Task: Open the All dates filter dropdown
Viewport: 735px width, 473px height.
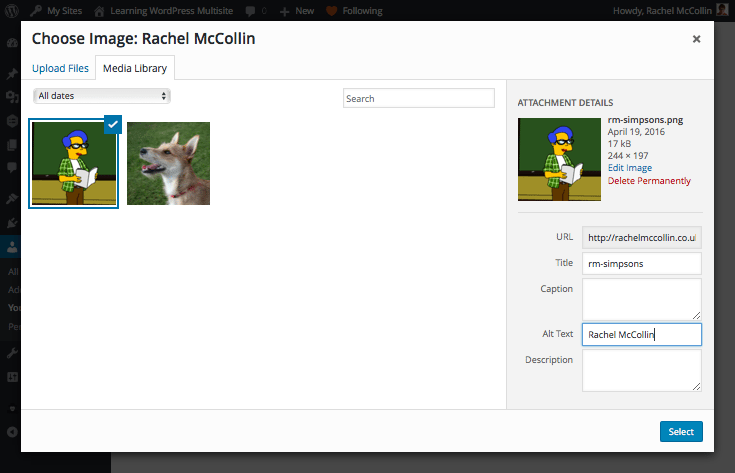Action: 102,96
